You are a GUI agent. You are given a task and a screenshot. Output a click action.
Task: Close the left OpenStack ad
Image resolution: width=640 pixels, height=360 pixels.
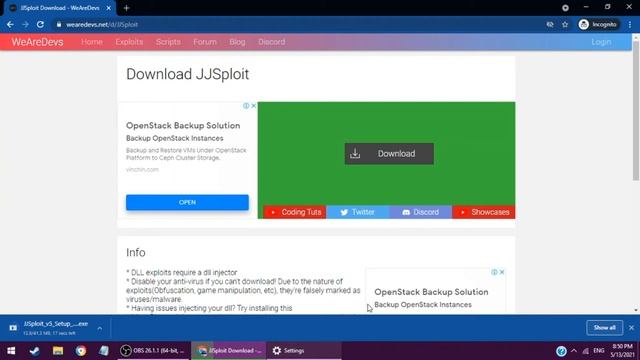253,106
